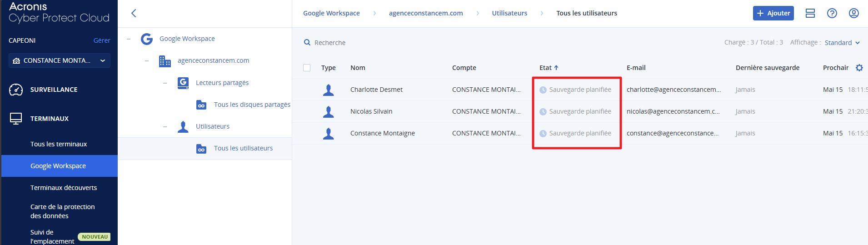Click the Lecteurs partagés drive icon
Image resolution: width=868 pixels, height=245 pixels.
coord(183,83)
